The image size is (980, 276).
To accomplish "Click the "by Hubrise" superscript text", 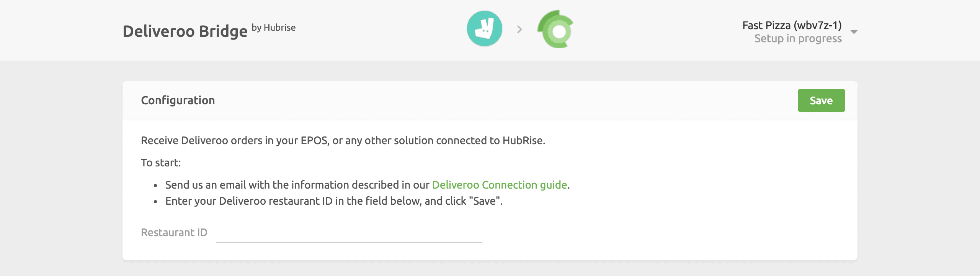I will (x=273, y=28).
